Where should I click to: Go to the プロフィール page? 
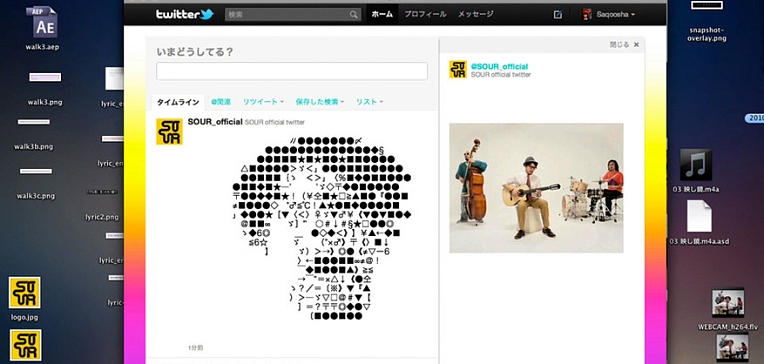coord(425,15)
